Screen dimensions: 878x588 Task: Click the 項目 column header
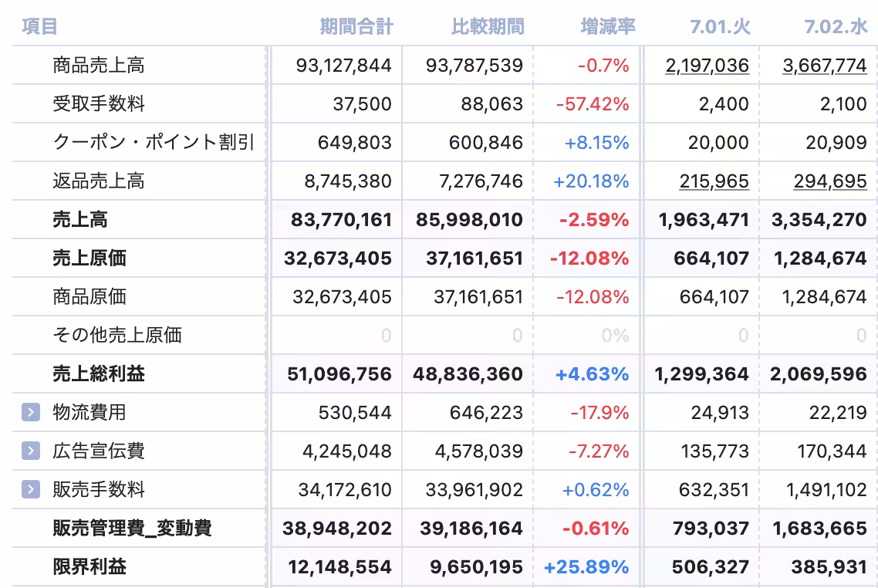(39, 27)
